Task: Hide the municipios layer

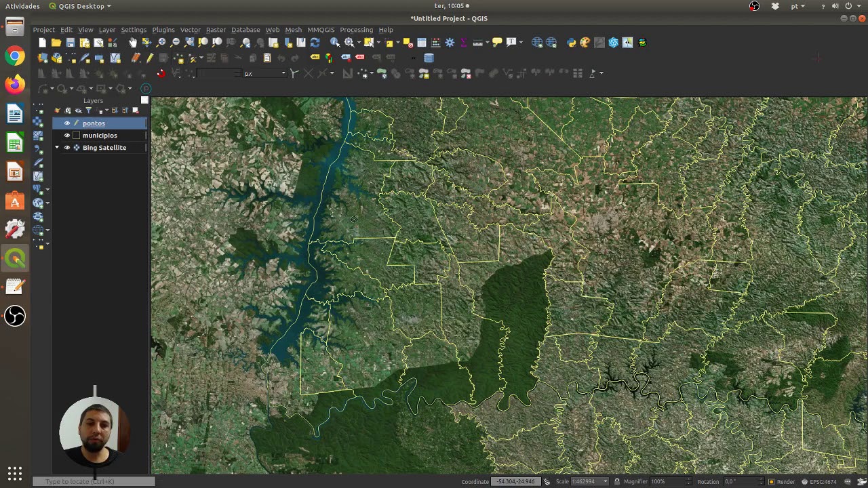Action: coord(67,136)
